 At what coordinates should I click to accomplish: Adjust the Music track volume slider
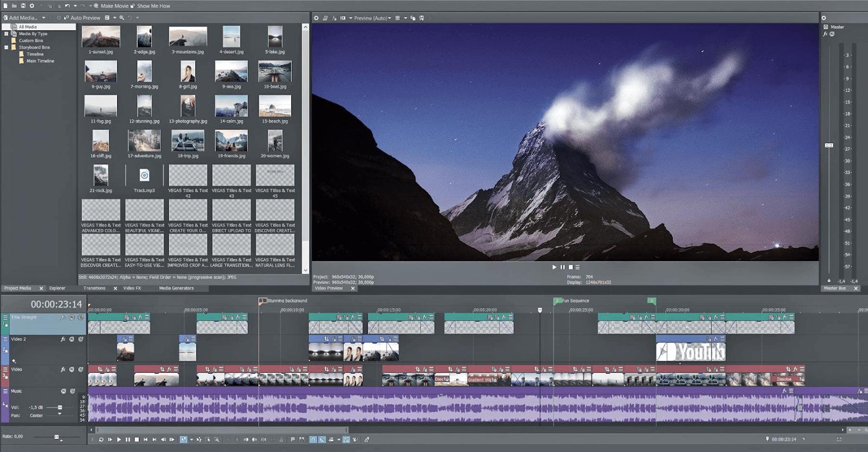pyautogui.click(x=60, y=408)
